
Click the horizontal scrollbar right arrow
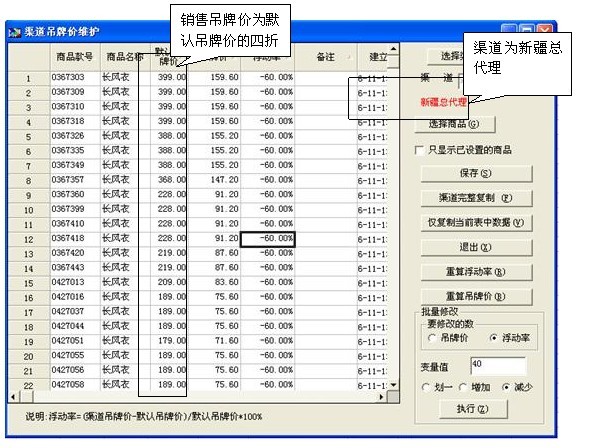382,397
